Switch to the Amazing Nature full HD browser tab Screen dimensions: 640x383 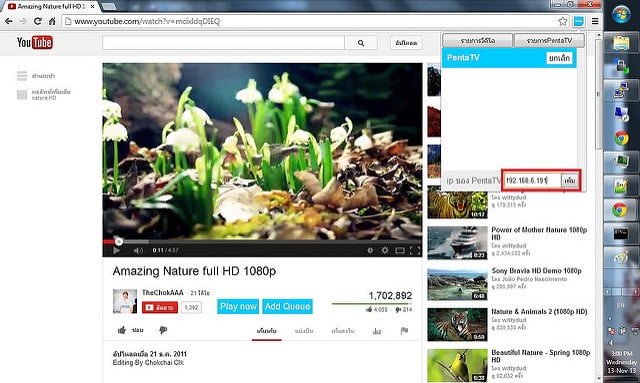click(x=51, y=7)
